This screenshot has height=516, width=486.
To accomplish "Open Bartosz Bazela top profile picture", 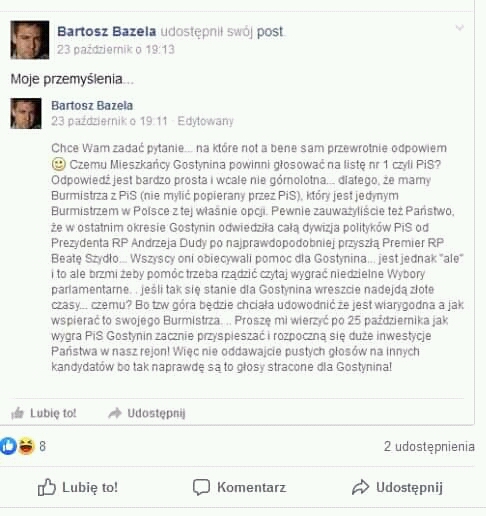I will coord(30,40).
